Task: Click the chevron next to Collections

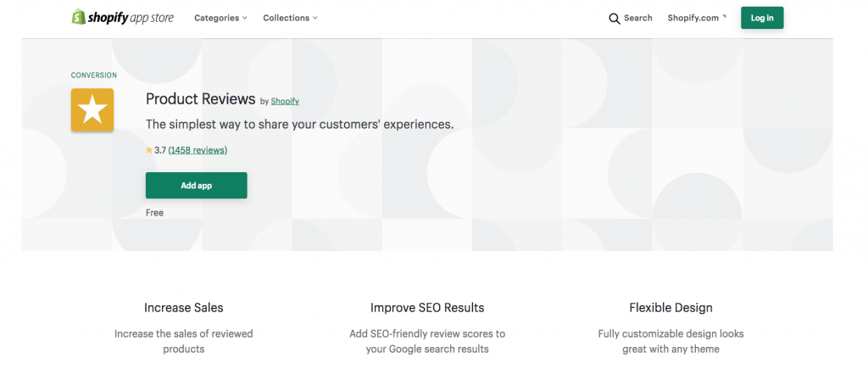Action: point(315,19)
